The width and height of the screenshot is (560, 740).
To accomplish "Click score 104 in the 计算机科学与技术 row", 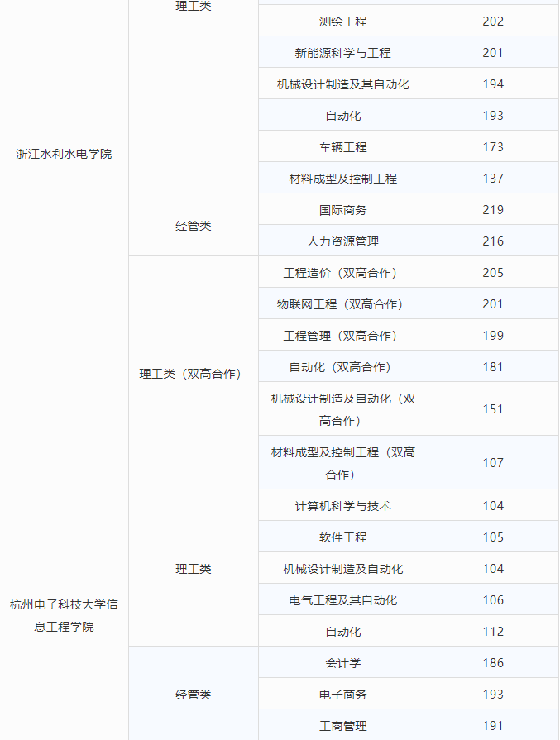I will 493,506.
